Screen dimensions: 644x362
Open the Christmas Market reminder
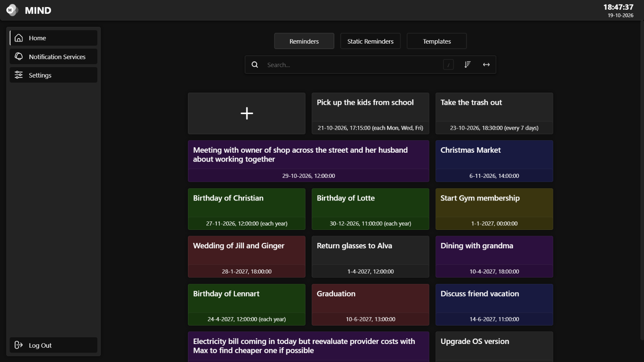coord(494,161)
